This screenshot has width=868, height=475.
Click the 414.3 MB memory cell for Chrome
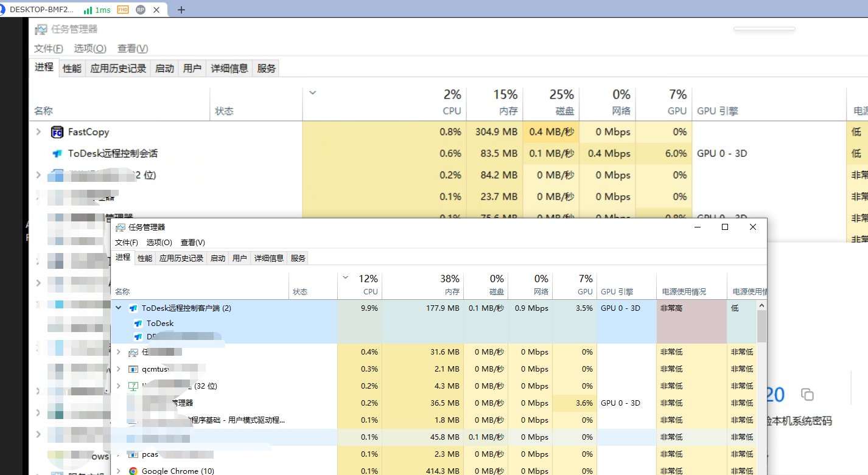coord(423,471)
